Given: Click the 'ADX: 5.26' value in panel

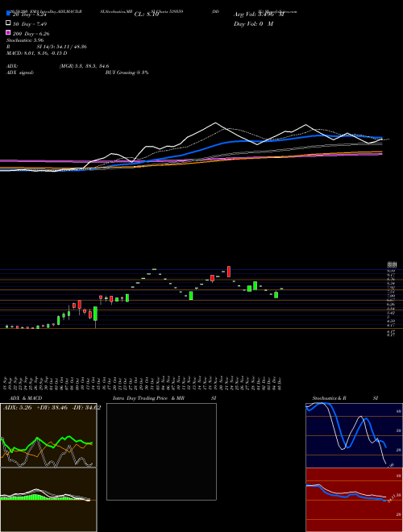Looking at the screenshot, I should click(17, 408).
